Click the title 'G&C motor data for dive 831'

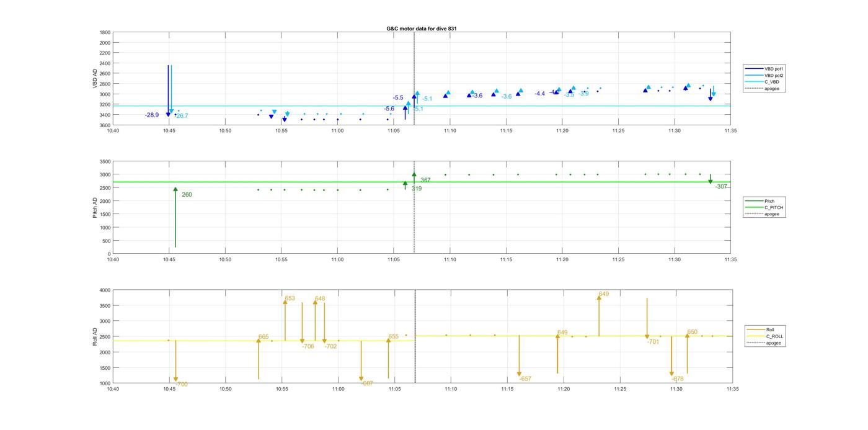point(422,29)
